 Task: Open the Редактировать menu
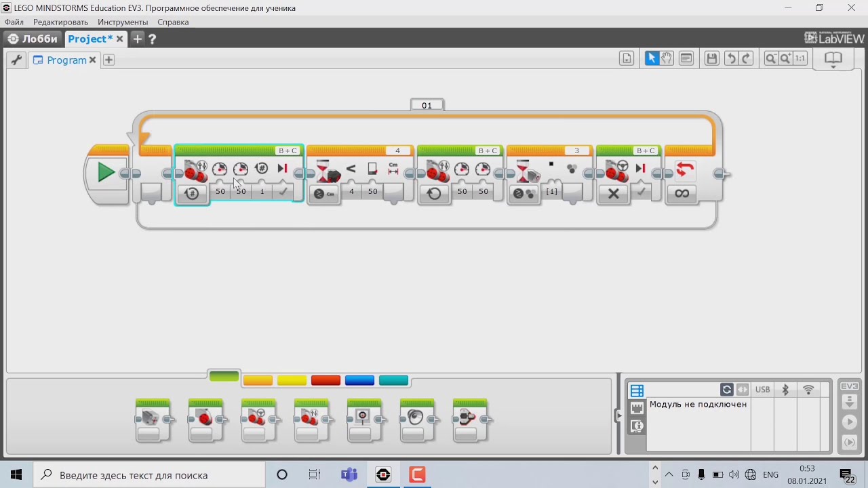pos(61,22)
